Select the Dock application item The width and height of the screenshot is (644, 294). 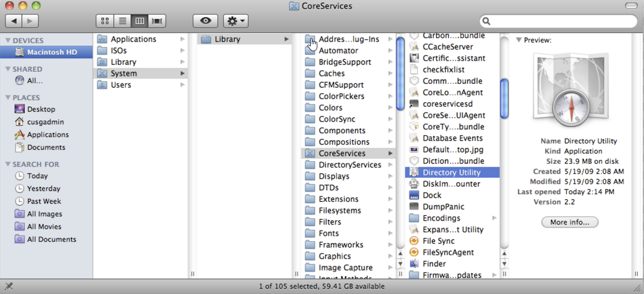tap(452, 195)
